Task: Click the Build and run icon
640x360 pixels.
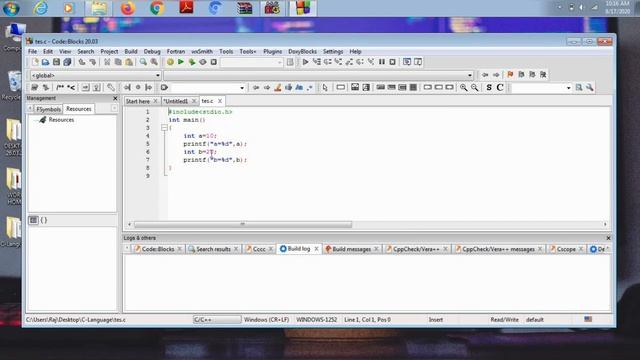Action: [192, 62]
